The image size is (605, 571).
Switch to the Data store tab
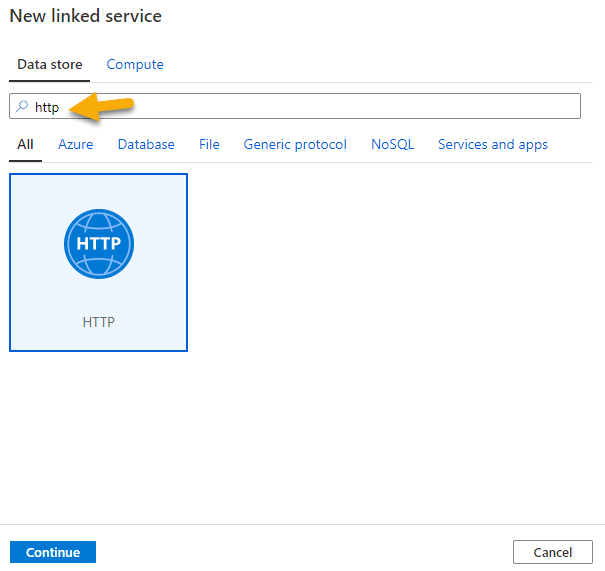point(49,64)
